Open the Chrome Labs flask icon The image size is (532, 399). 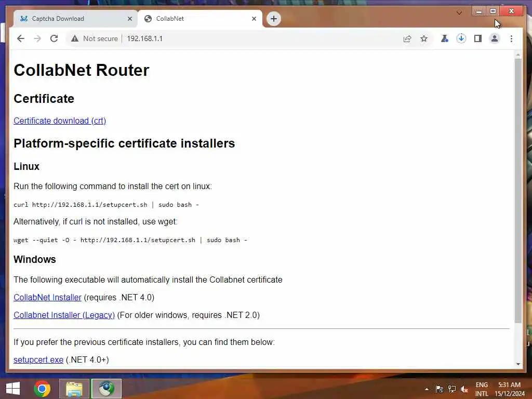444,38
